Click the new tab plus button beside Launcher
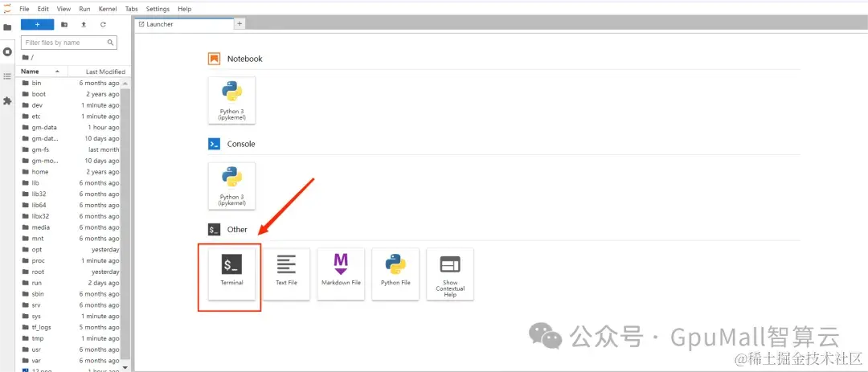 coord(240,24)
